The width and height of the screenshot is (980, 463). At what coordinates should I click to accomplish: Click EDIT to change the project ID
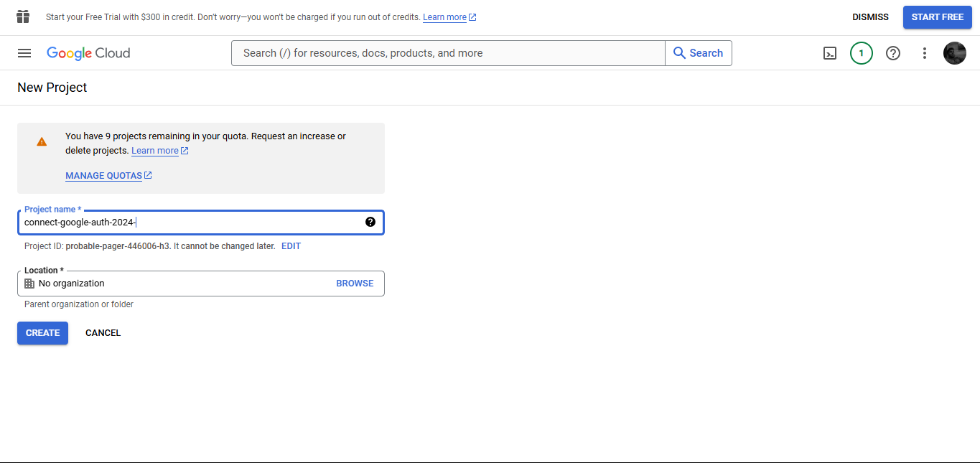click(x=291, y=245)
